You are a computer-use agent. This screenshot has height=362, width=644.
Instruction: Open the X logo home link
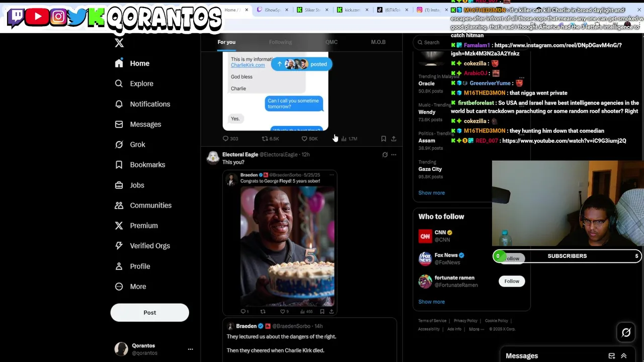[119, 43]
